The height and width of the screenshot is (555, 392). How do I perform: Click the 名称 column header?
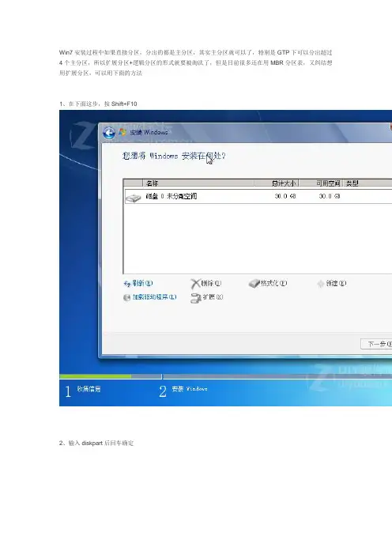point(198,183)
